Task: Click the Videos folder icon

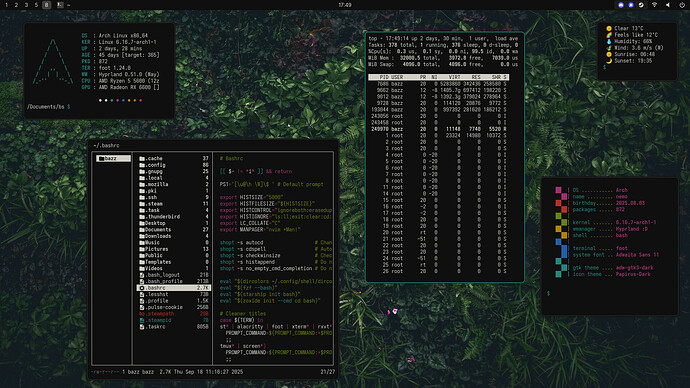Action: [x=142, y=268]
